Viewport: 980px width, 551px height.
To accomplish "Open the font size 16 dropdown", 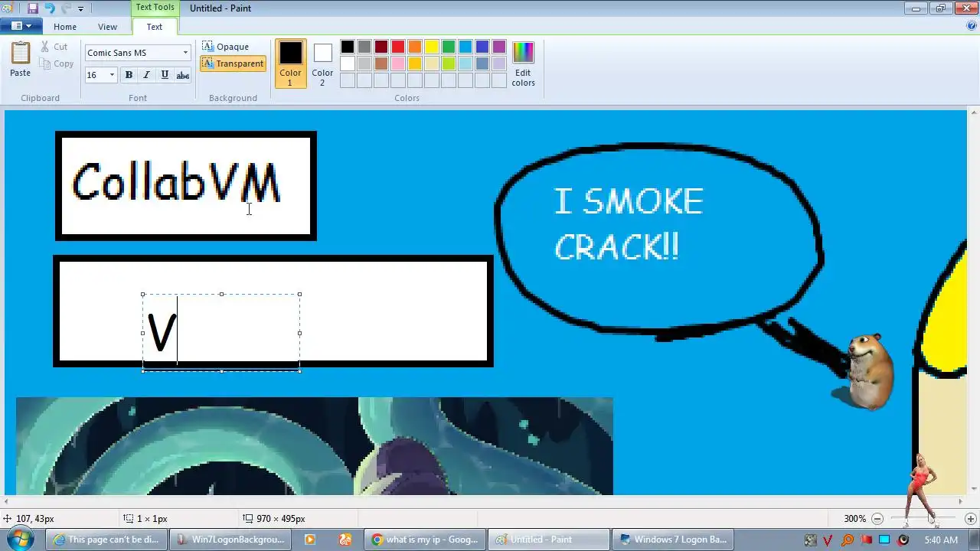I will (x=112, y=75).
